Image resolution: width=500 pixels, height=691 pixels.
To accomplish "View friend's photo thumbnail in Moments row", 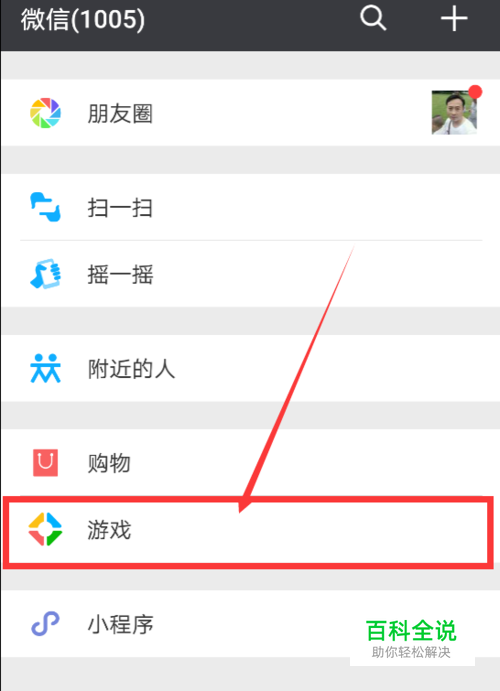I will pyautogui.click(x=454, y=112).
